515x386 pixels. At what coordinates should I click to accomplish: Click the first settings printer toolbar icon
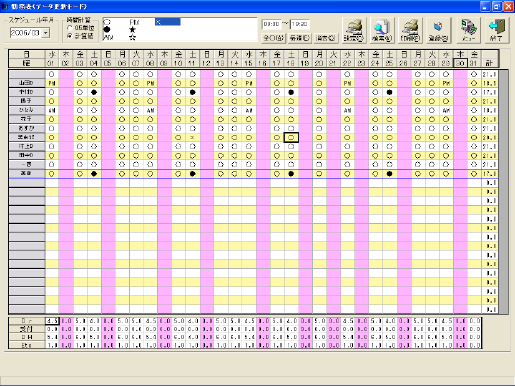point(354,30)
